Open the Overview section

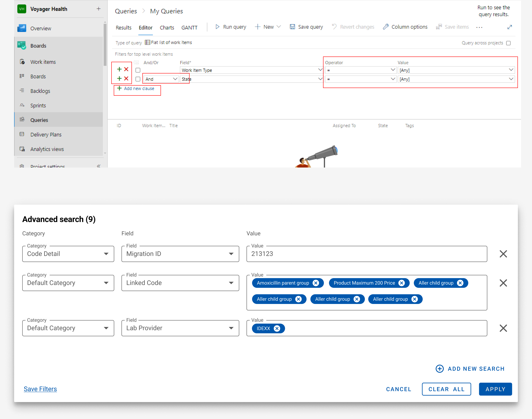tap(59, 28)
